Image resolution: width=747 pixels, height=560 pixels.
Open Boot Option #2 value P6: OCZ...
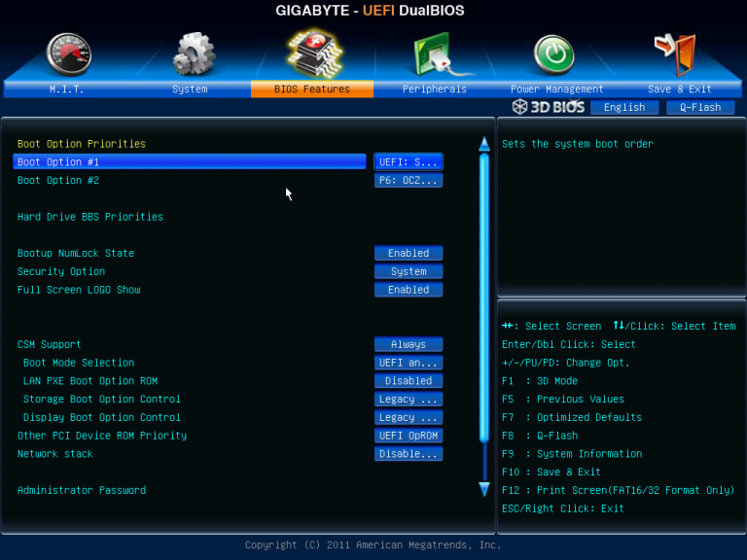(409, 181)
